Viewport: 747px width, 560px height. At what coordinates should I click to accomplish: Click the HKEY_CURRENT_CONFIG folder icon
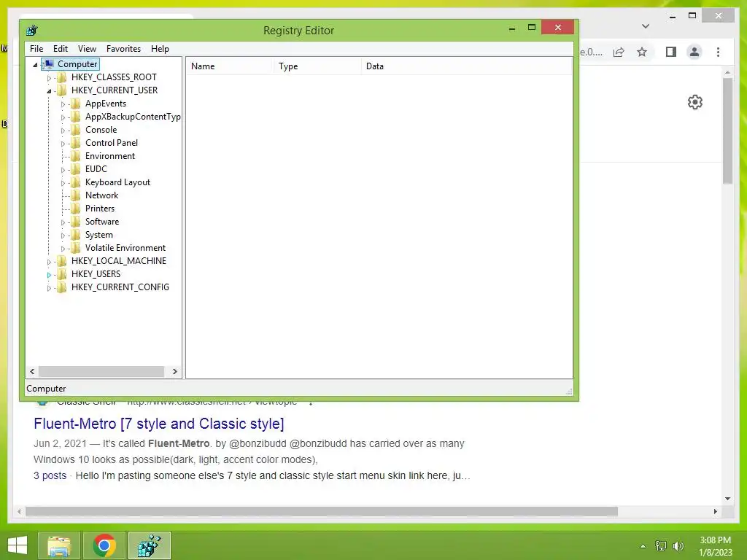click(x=61, y=287)
